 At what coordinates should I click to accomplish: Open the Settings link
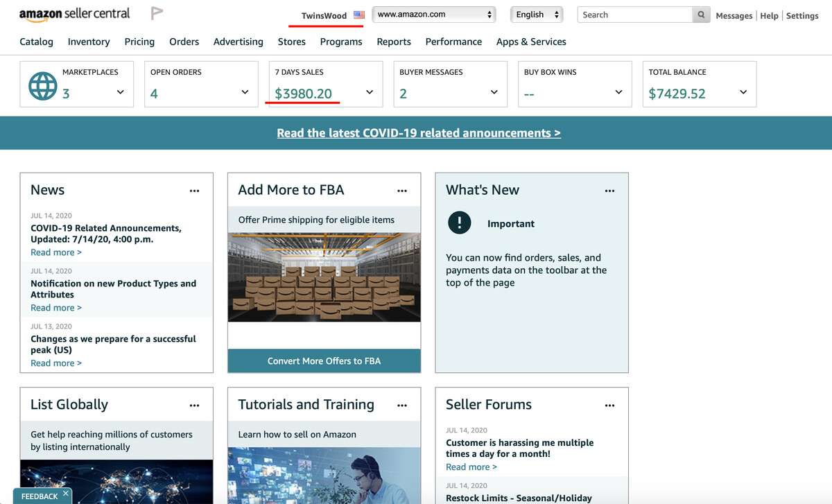[x=802, y=15]
